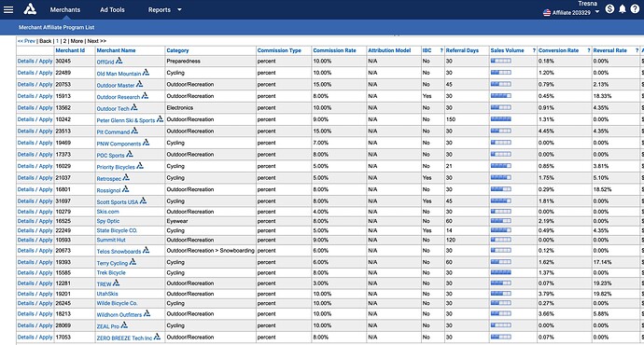644x345 pixels.
Task: Open the help question mark icon
Action: [635, 8]
